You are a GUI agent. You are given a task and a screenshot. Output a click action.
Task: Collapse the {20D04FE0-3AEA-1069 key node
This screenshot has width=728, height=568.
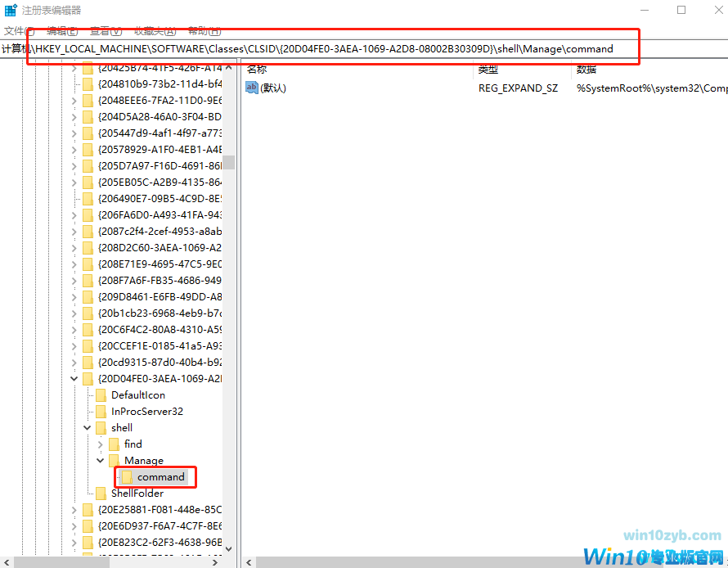[74, 379]
